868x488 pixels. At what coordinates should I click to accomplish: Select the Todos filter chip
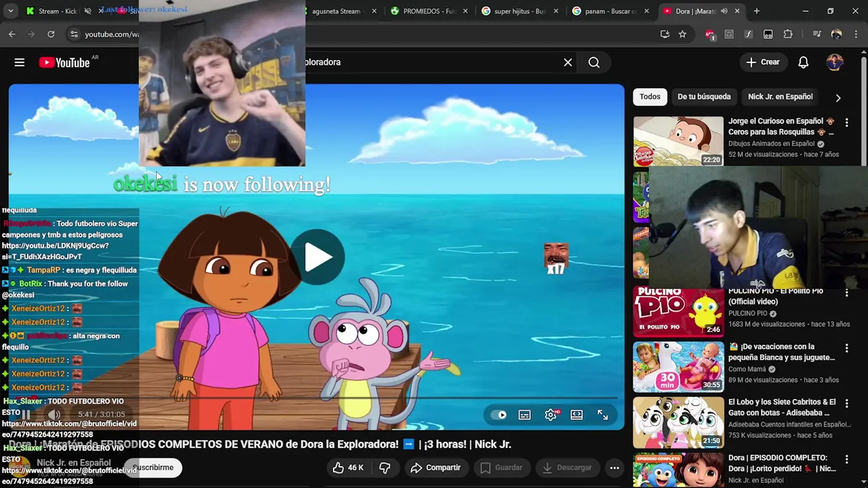(650, 97)
